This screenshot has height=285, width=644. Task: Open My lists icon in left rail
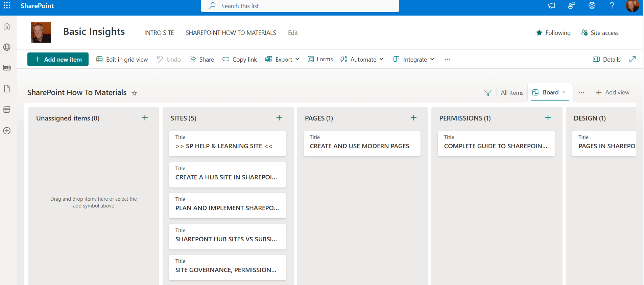pos(7,110)
